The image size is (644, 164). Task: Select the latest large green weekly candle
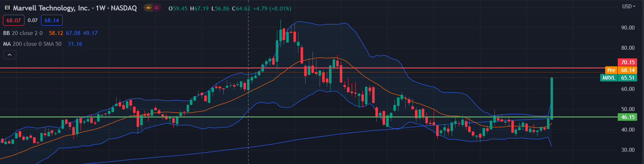click(552, 98)
